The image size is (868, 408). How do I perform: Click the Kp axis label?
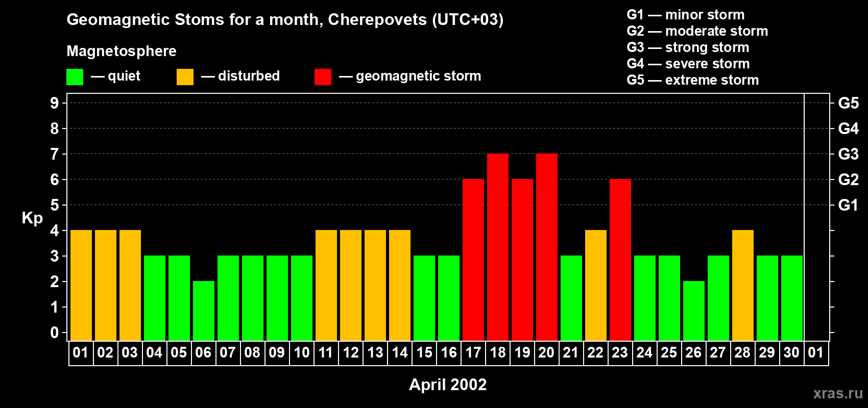[32, 218]
